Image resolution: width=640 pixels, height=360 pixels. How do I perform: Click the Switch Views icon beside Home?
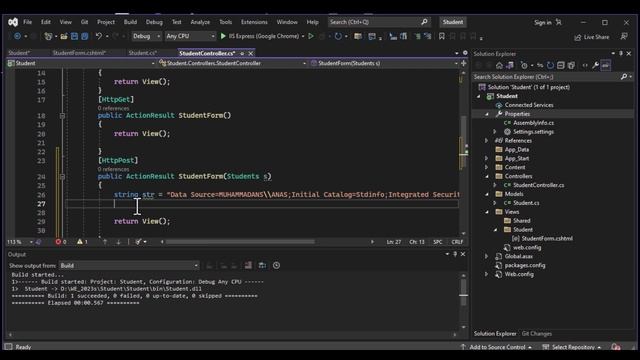510,65
